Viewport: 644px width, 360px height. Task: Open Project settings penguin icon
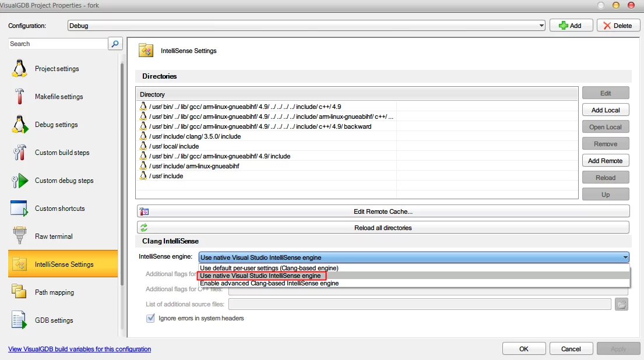[x=20, y=69]
